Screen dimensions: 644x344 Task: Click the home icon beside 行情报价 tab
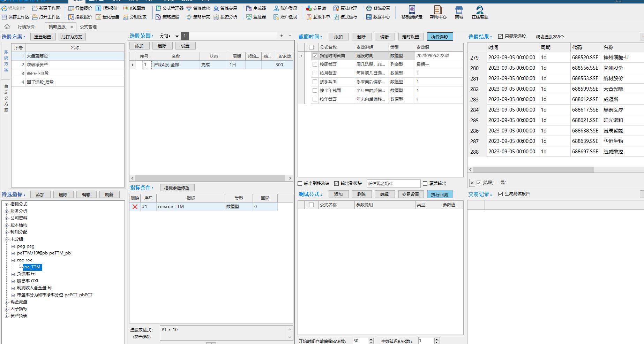click(x=7, y=26)
